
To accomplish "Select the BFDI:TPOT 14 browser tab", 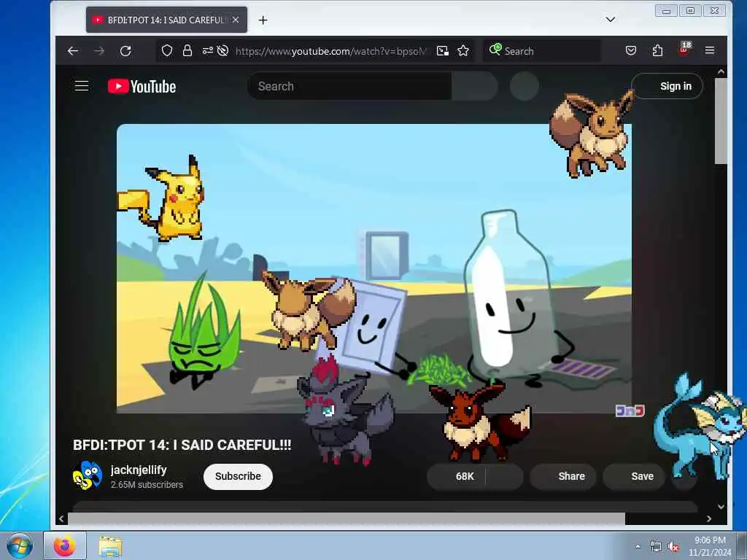I will point(166,20).
